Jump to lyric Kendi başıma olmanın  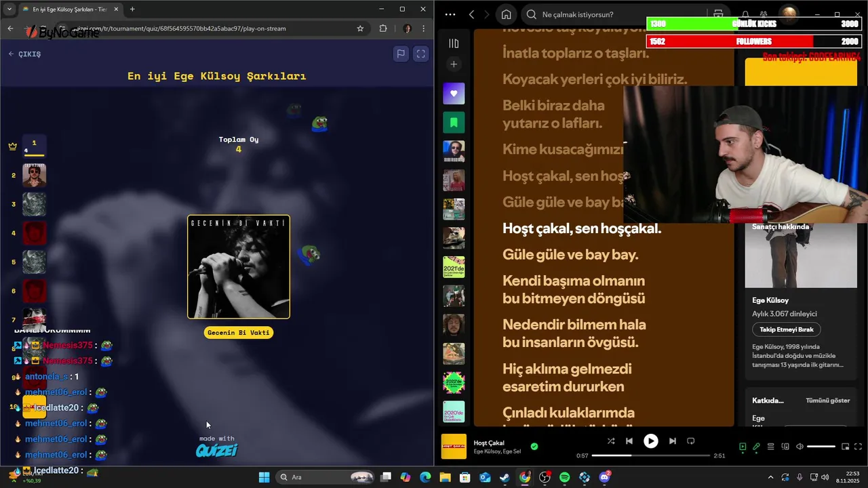tap(574, 281)
